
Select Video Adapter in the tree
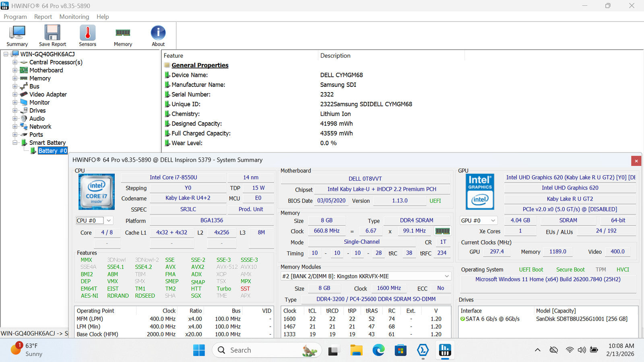48,95
